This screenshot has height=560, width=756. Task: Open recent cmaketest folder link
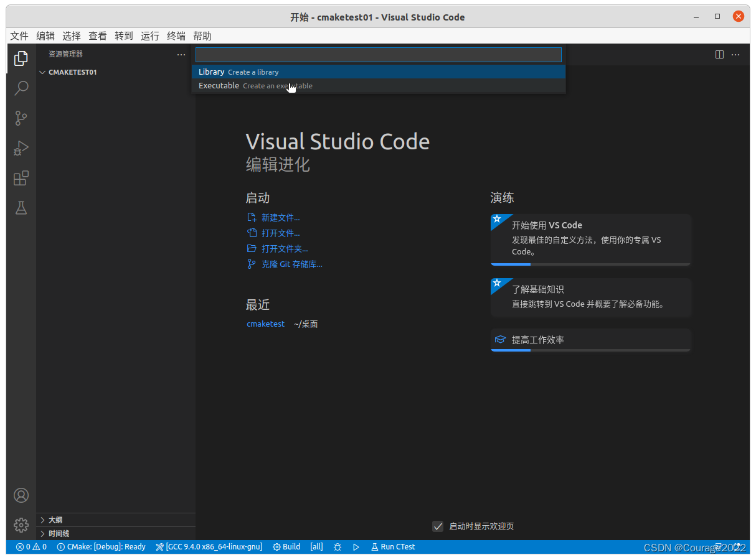coord(265,324)
